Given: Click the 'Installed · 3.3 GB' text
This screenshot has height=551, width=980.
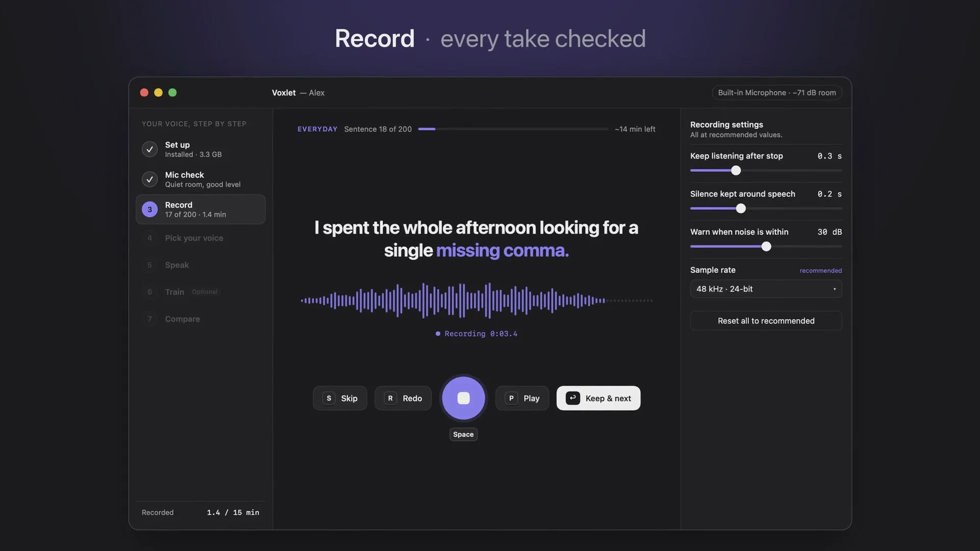Looking at the screenshot, I should coord(193,155).
